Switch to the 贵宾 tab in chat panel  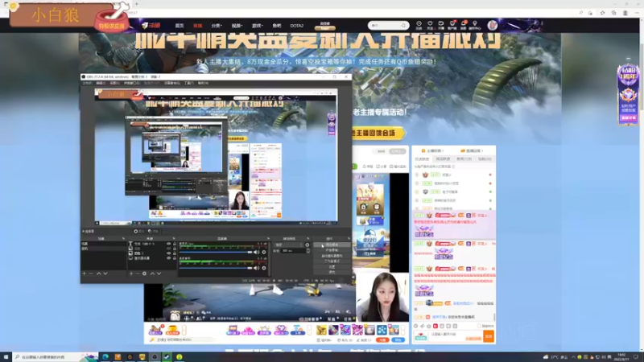[x=464, y=158]
